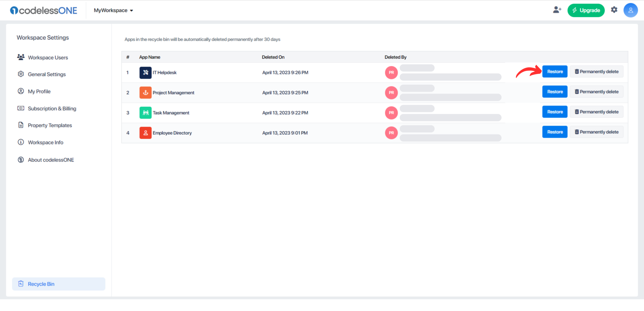Permanently delete IT Helpdesk
This screenshot has height=311, width=644.
click(x=596, y=71)
